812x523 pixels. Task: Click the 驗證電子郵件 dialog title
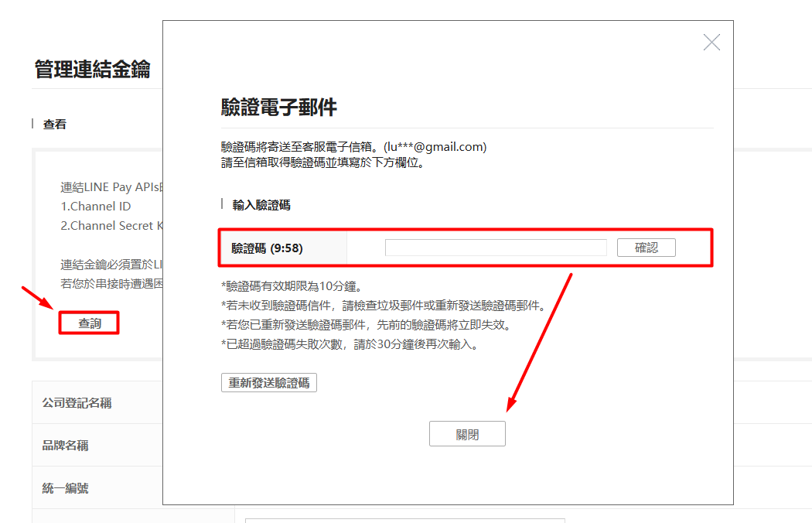(x=278, y=108)
